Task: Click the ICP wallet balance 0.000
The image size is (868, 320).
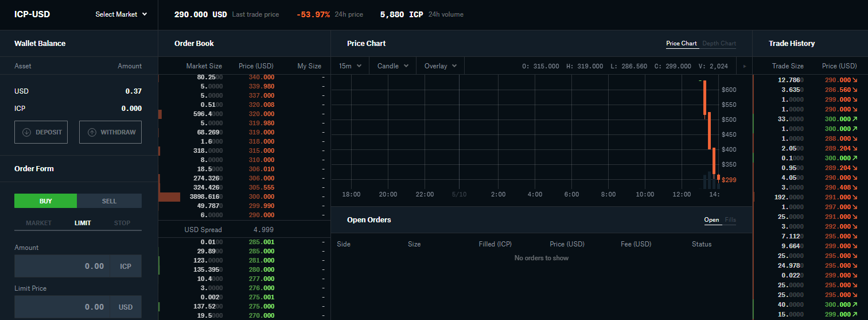Action: click(x=131, y=108)
